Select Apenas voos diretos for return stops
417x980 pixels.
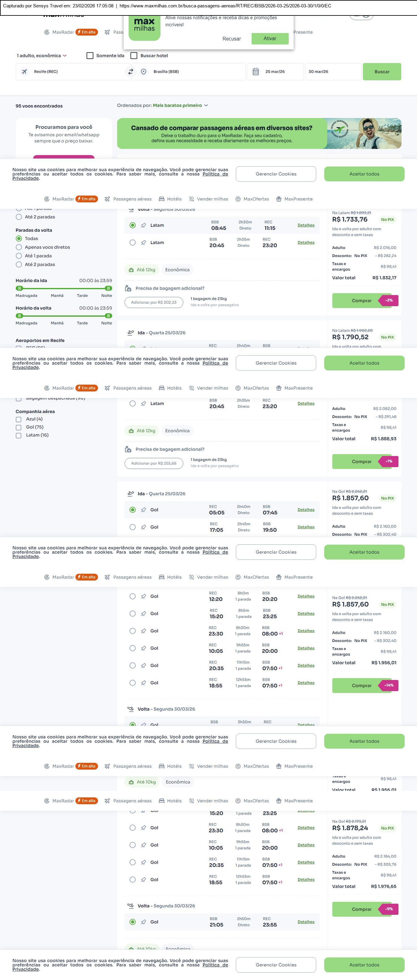point(19,247)
